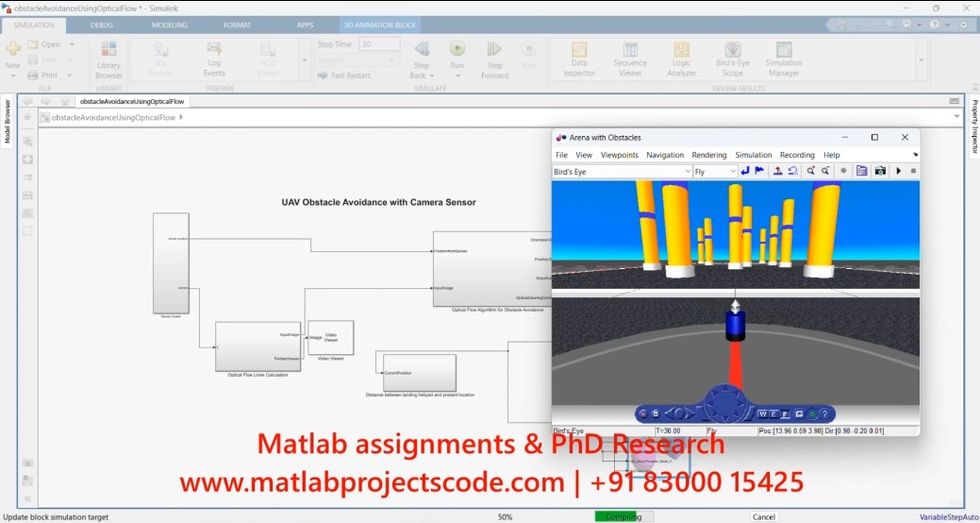This screenshot has width=980, height=523.
Task: Capture a frame with the camera icon
Action: [x=880, y=171]
